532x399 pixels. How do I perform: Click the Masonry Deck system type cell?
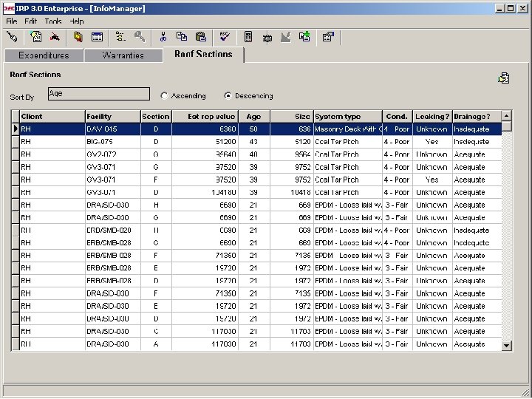348,129
